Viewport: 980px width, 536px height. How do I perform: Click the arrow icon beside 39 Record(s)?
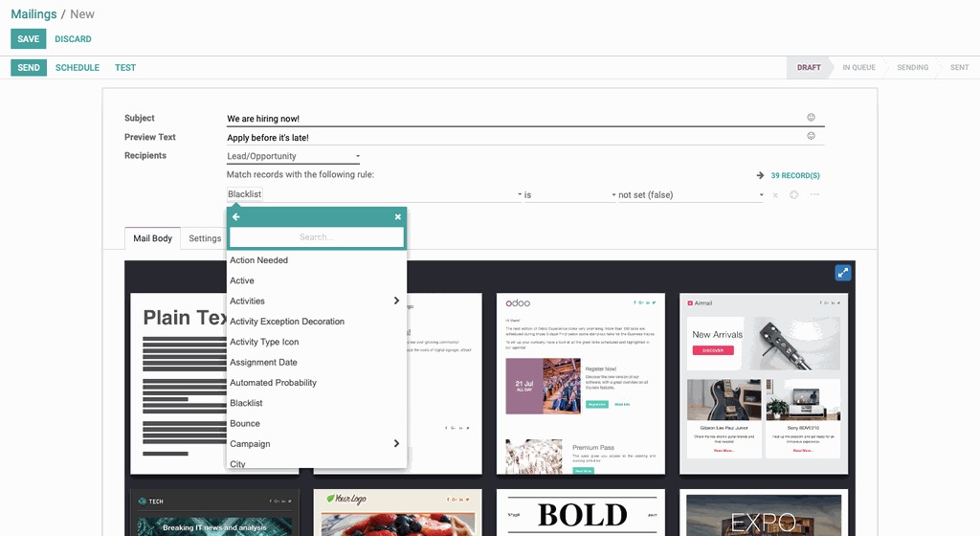coord(760,175)
